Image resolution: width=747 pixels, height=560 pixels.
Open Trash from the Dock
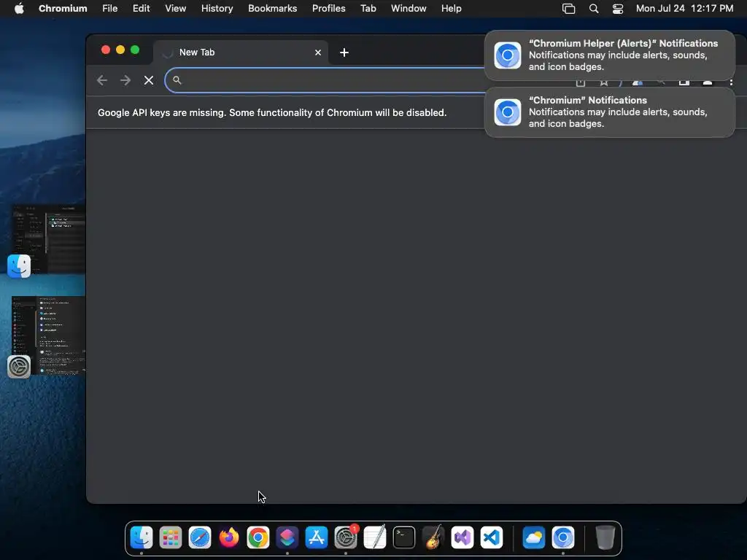coord(605,537)
